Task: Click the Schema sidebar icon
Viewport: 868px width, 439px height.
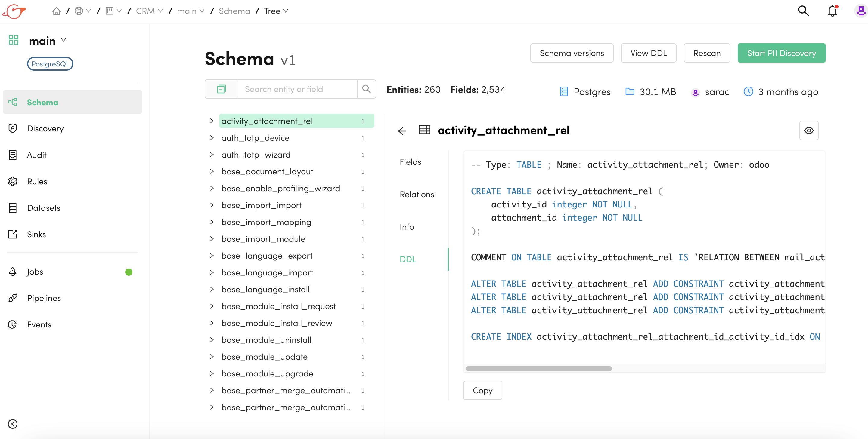Action: pyautogui.click(x=13, y=102)
